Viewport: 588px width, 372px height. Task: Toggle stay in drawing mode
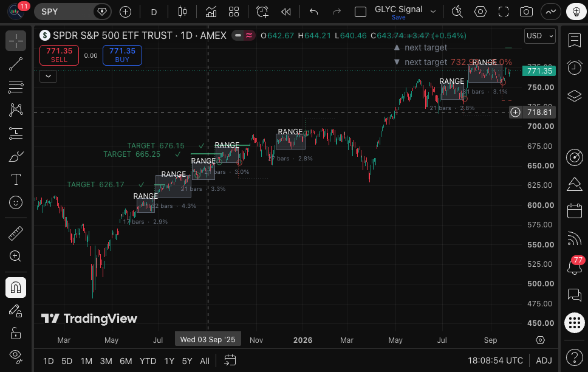click(16, 311)
